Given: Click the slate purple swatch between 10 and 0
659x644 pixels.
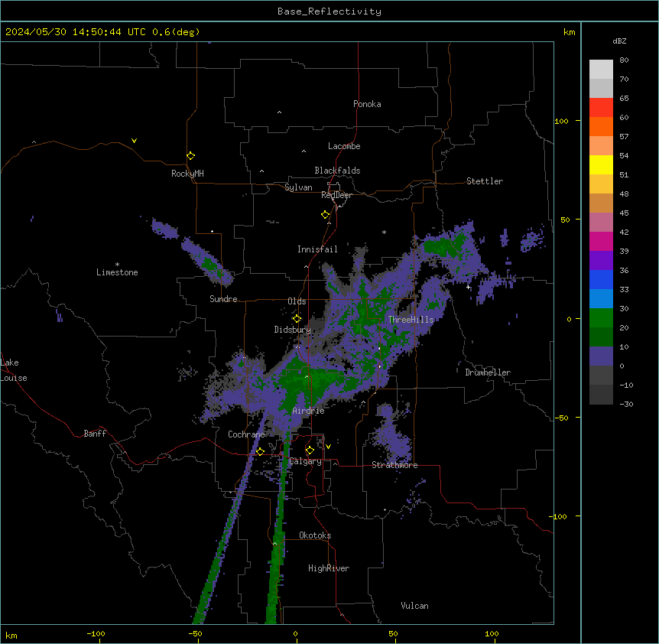Looking at the screenshot, I should pyautogui.click(x=601, y=356).
